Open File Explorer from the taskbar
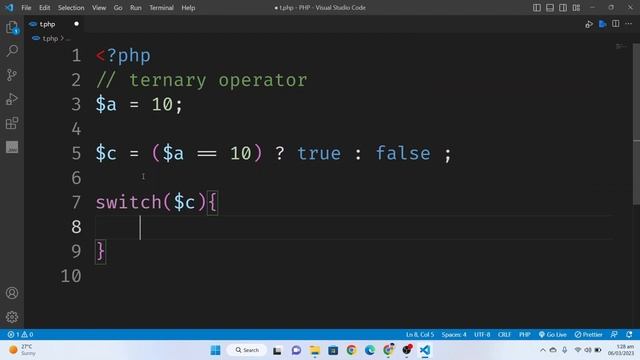 [x=314, y=350]
